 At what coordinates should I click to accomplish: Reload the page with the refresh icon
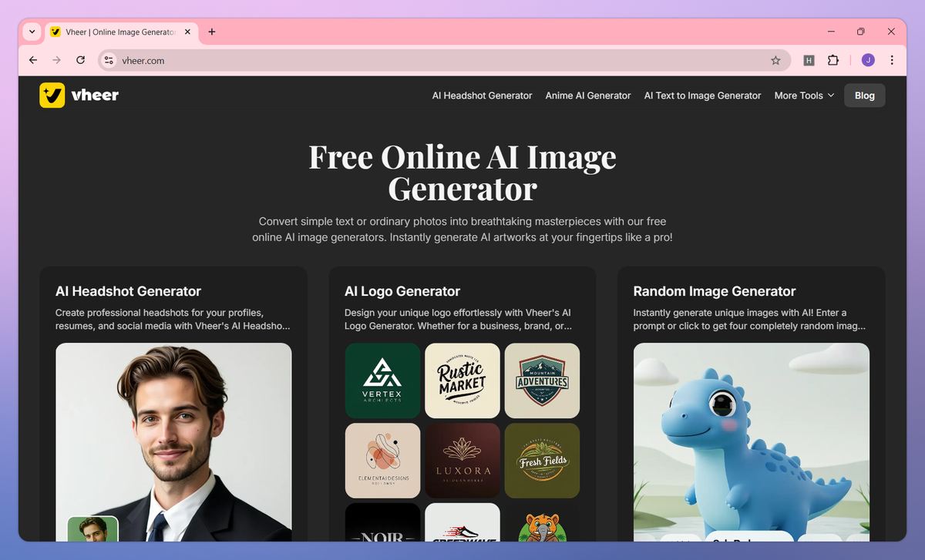pos(80,60)
